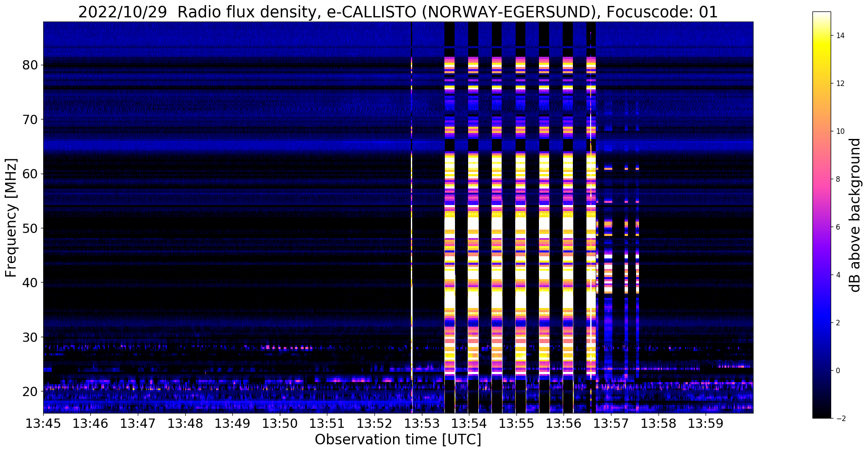The height and width of the screenshot is (452, 868).
Task: Click the 'Frequency [MHz]' axis label
Action: [11, 218]
